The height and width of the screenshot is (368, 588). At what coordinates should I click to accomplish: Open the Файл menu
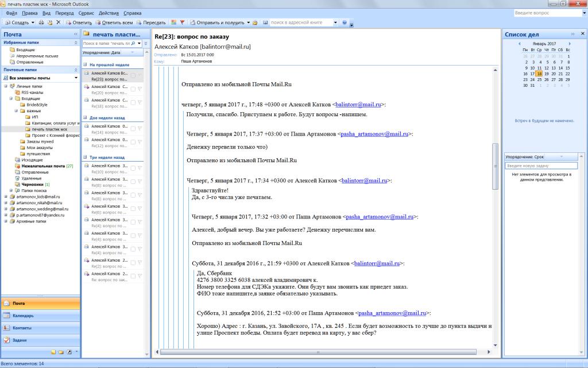[x=11, y=13]
